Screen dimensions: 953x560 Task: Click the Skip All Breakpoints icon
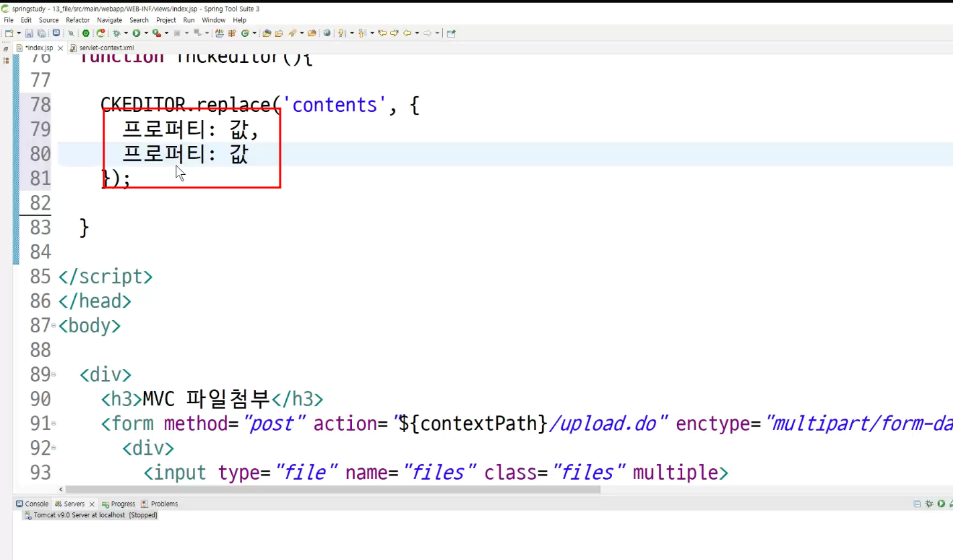pos(71,33)
